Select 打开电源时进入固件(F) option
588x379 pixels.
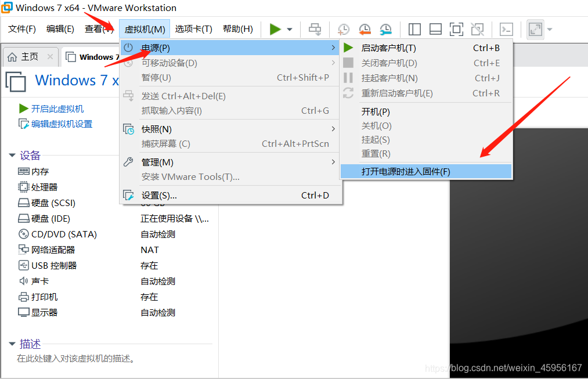pos(426,171)
